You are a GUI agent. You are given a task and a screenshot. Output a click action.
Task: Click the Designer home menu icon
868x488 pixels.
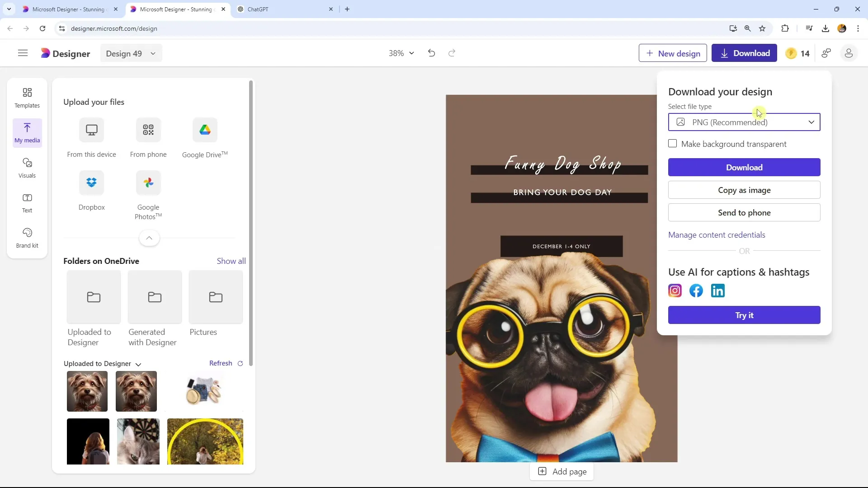23,54
